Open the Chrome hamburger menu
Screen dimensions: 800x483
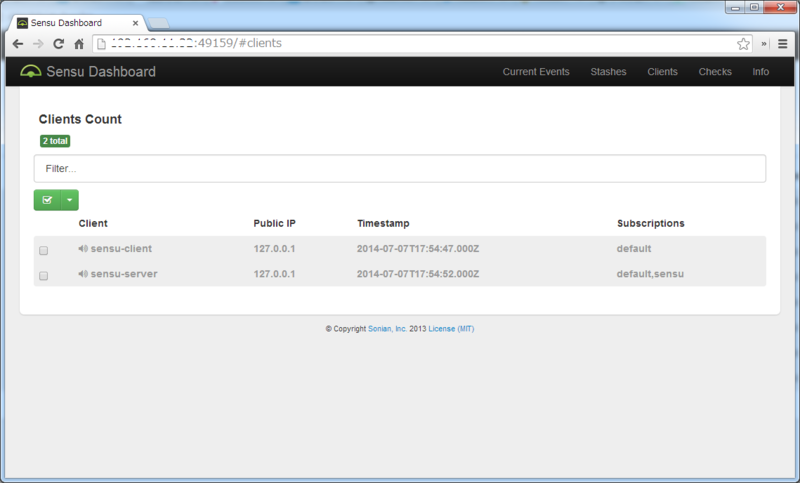(x=783, y=44)
